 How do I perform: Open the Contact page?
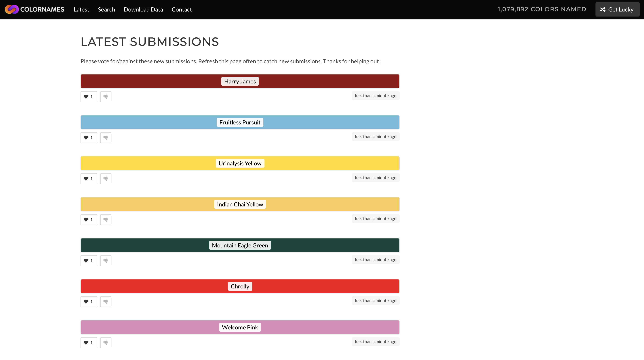181,9
